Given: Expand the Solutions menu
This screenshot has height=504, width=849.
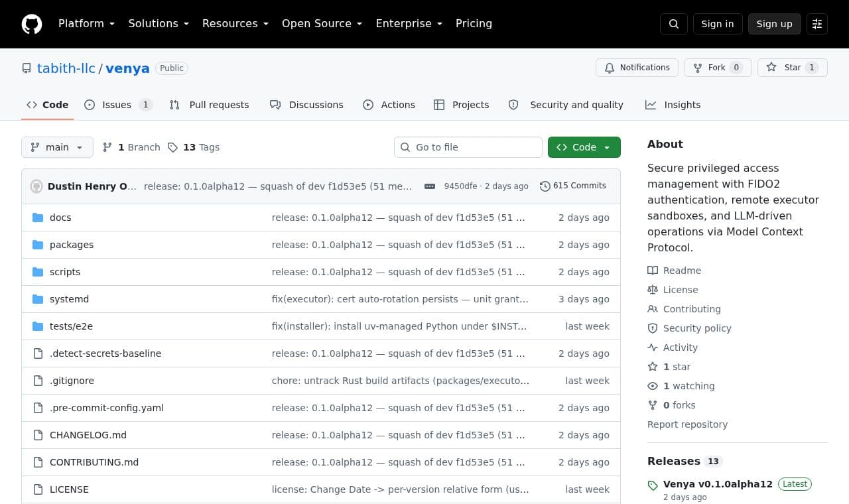Looking at the screenshot, I should point(159,24).
